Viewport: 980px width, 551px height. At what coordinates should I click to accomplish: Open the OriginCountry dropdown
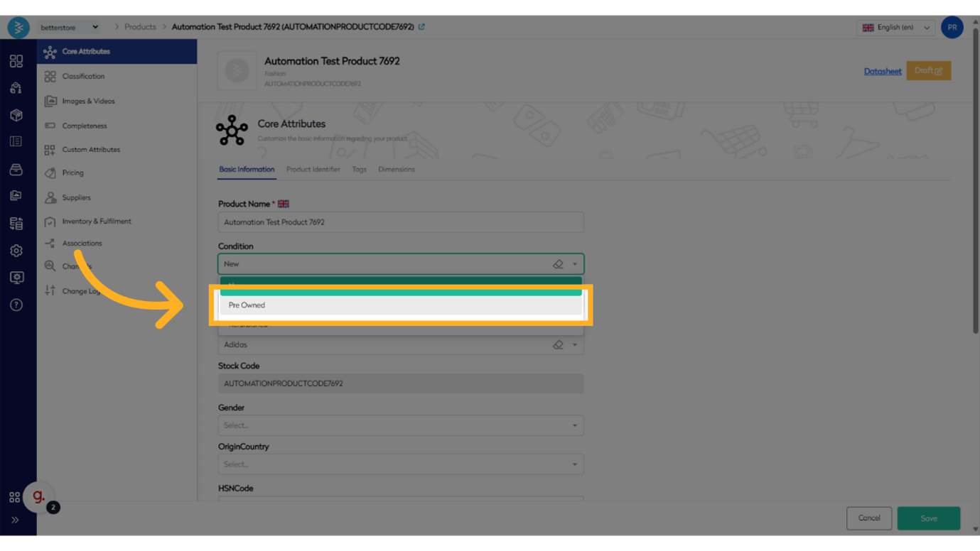click(401, 464)
